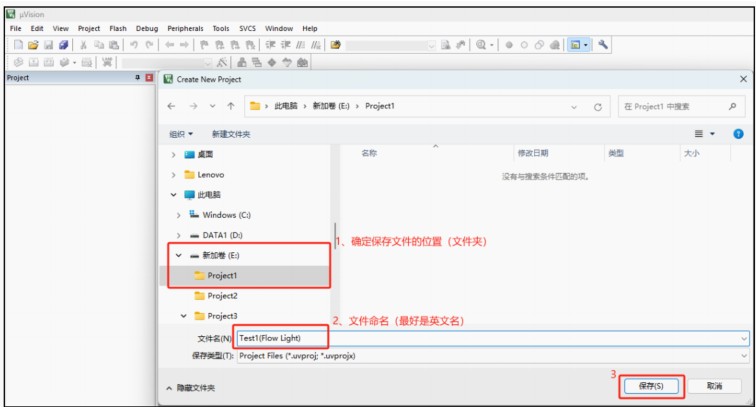Click the Paste clipboard icon

pos(114,45)
